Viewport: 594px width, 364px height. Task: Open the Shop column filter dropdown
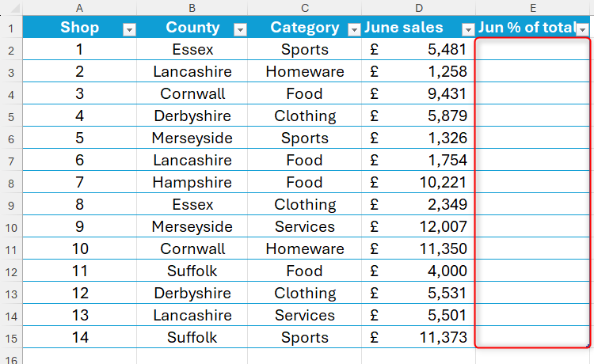tap(129, 29)
